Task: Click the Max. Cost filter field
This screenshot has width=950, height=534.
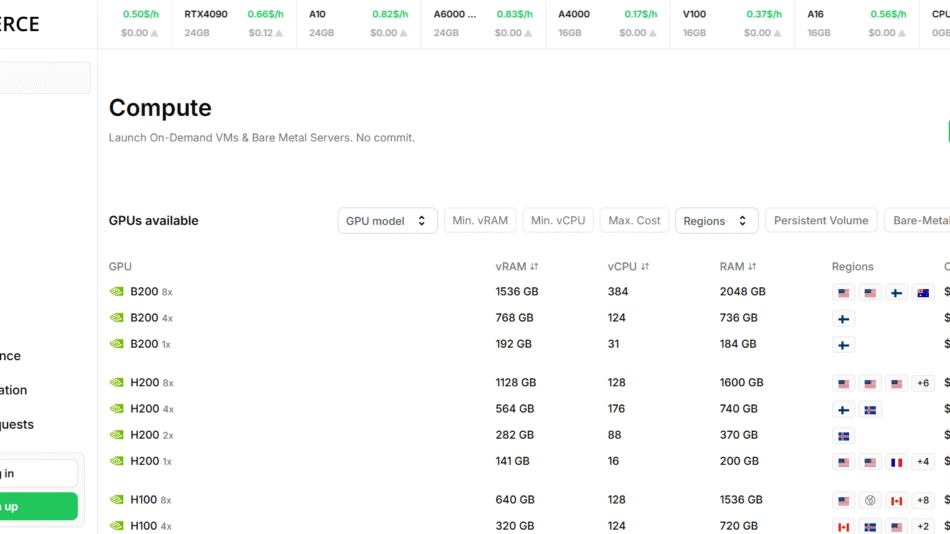Action: 634,221
